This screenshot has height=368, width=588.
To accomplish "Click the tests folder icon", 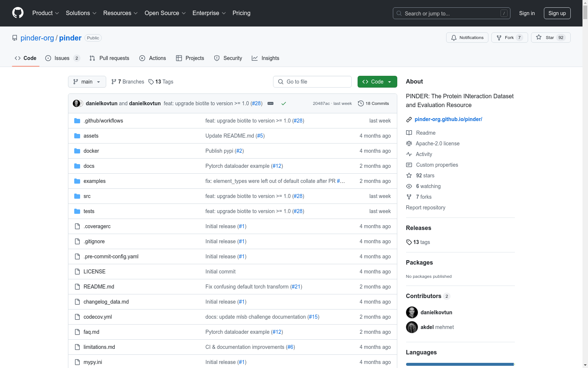I will [77, 211].
